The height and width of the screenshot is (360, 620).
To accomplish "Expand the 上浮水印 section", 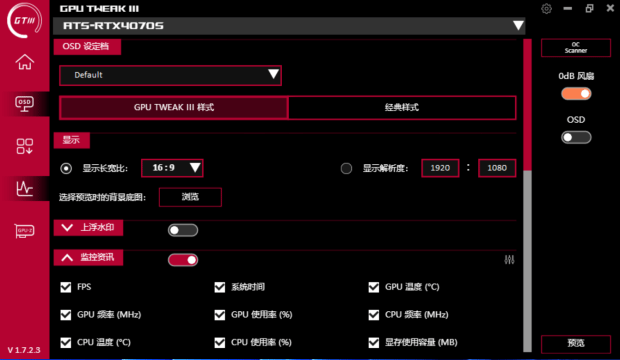I will pos(88,227).
